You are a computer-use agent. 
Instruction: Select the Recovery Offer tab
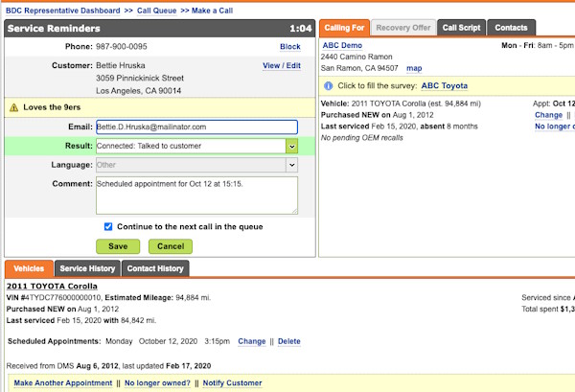click(402, 28)
